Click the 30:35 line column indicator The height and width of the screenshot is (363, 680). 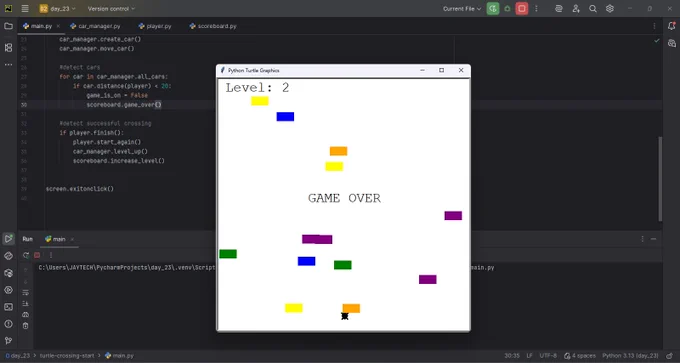point(512,356)
